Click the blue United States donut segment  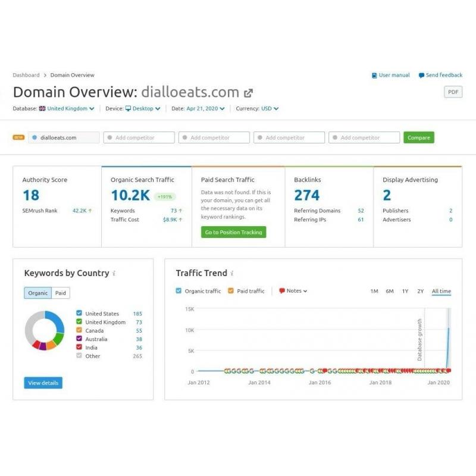57,319
